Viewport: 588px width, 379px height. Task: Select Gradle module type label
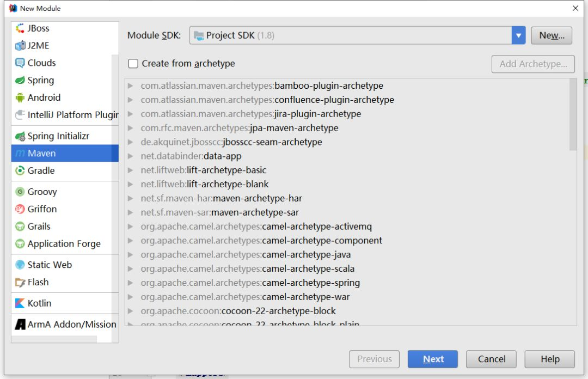point(41,171)
